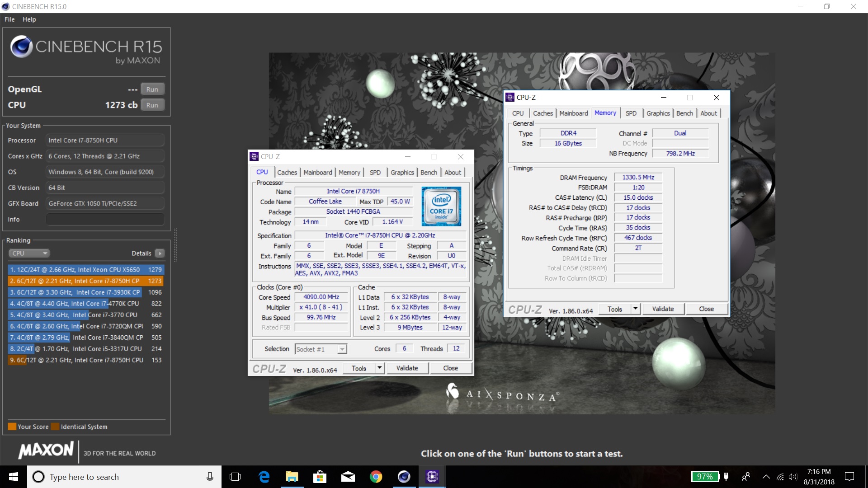Select ranking row Intel Core i7-3930K
This screenshot has height=488, width=868.
pos(86,292)
